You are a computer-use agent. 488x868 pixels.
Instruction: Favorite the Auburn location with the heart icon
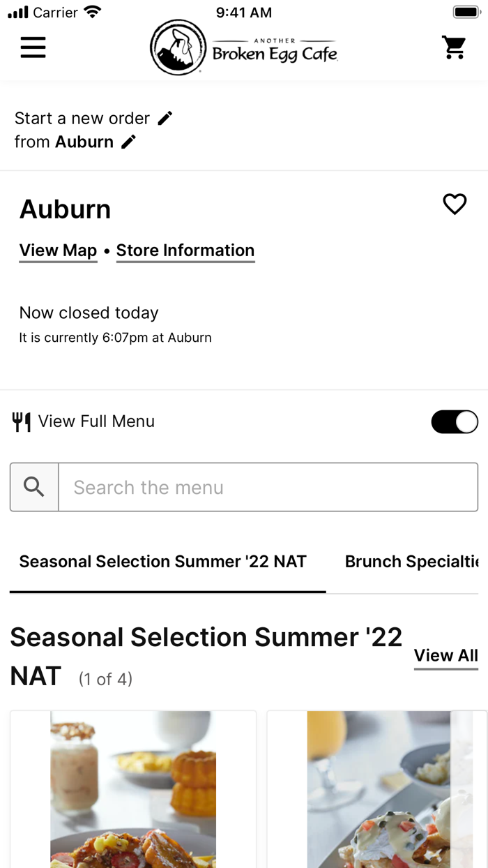click(455, 204)
